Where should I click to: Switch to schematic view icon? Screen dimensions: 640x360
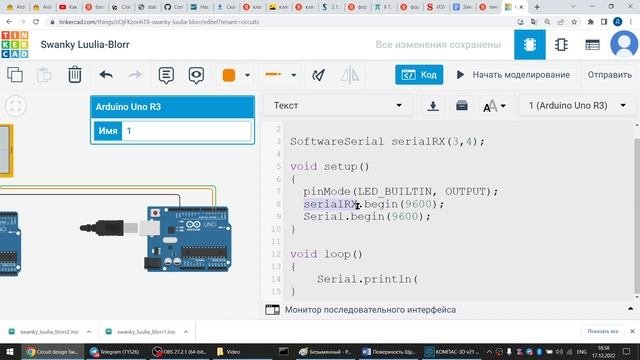click(561, 44)
